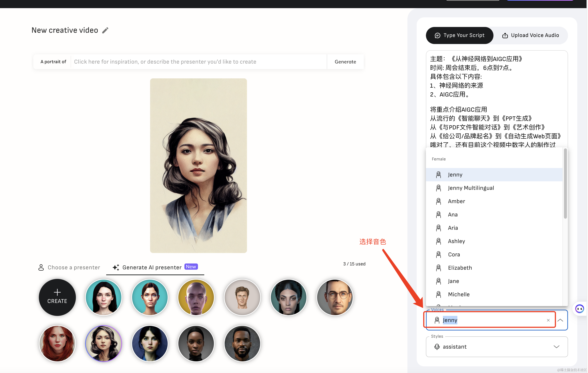Click the voice list scrollbar thumb
Viewport: 588px width, 373px height.
pyautogui.click(x=565, y=184)
